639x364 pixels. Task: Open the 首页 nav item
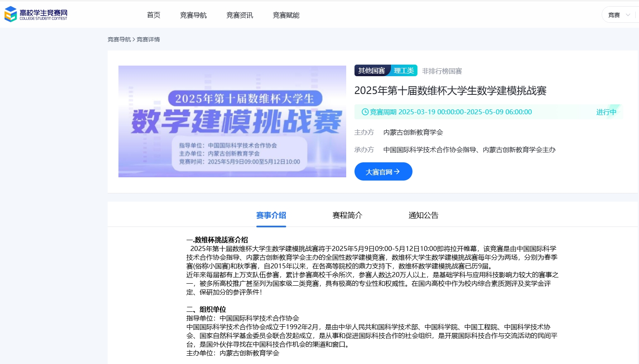pyautogui.click(x=154, y=15)
